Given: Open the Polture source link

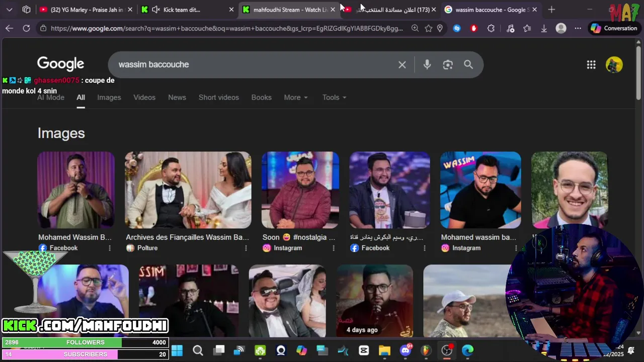Looking at the screenshot, I should pyautogui.click(x=142, y=248).
